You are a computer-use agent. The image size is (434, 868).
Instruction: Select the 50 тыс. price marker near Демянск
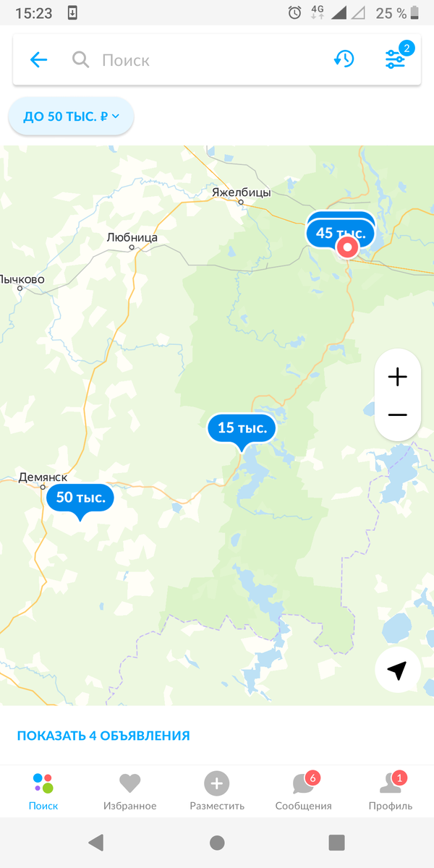80,498
